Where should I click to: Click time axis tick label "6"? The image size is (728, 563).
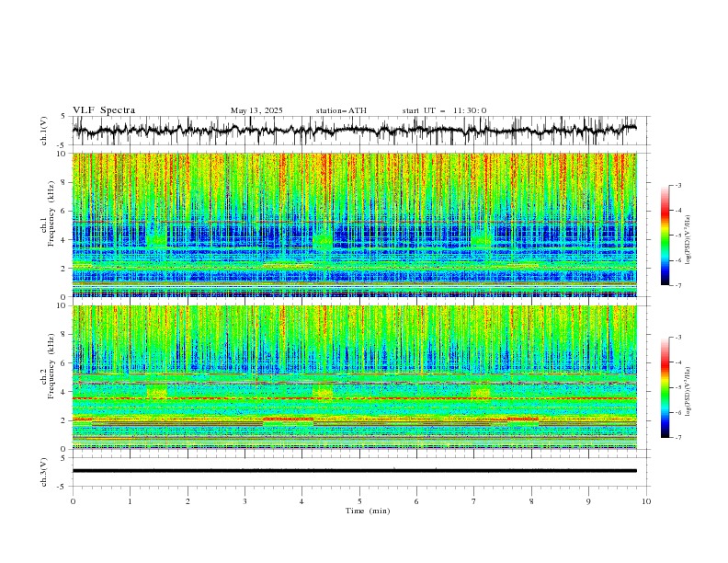click(x=416, y=501)
